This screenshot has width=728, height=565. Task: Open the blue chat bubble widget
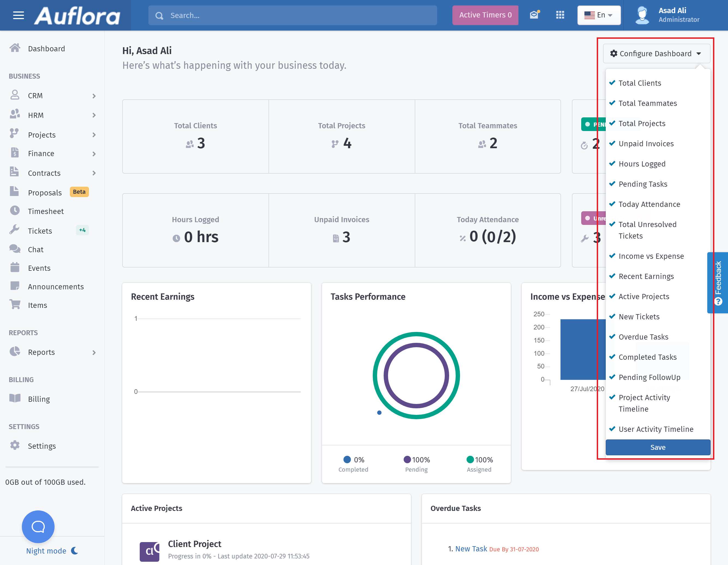point(38,526)
